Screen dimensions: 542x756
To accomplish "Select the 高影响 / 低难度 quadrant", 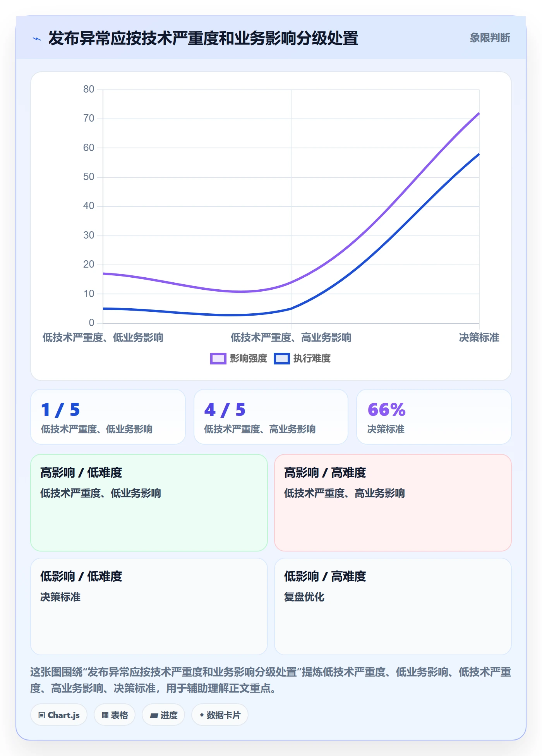I will point(149,503).
